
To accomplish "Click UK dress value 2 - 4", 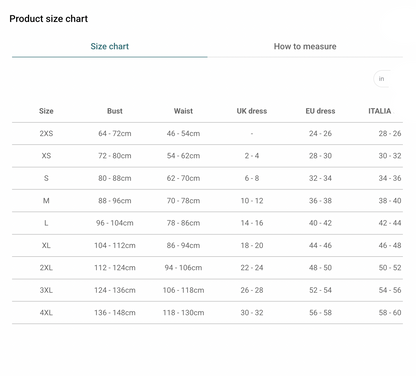I will click(x=252, y=156).
